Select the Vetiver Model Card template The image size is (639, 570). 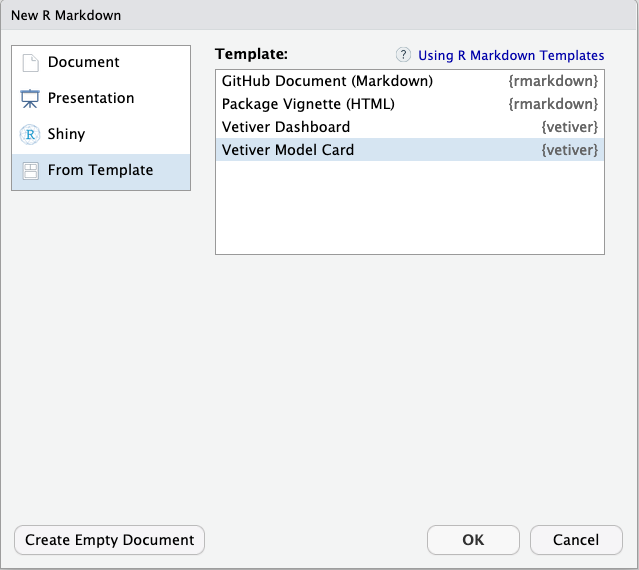[x=288, y=150]
